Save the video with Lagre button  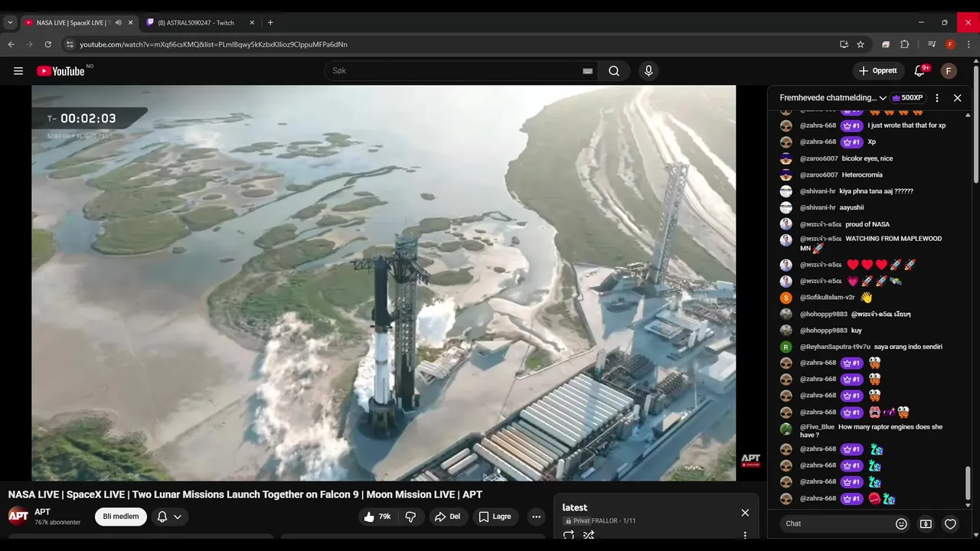click(495, 517)
